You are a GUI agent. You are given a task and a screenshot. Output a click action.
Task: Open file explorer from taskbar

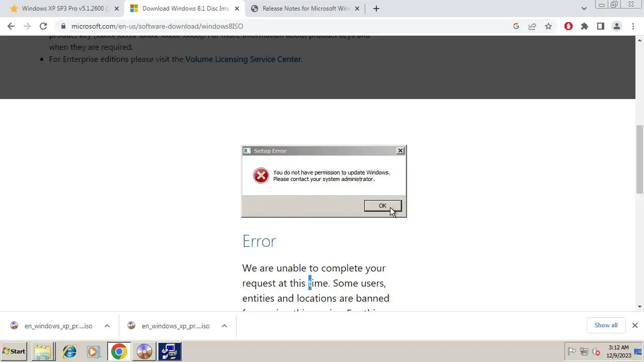pyautogui.click(x=43, y=351)
